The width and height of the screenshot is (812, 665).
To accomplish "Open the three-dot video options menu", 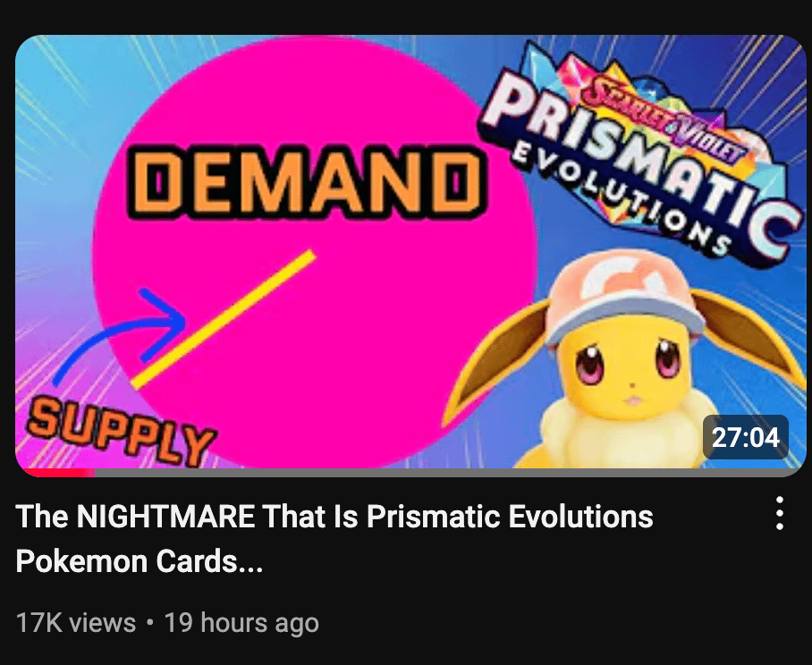I will [x=780, y=513].
